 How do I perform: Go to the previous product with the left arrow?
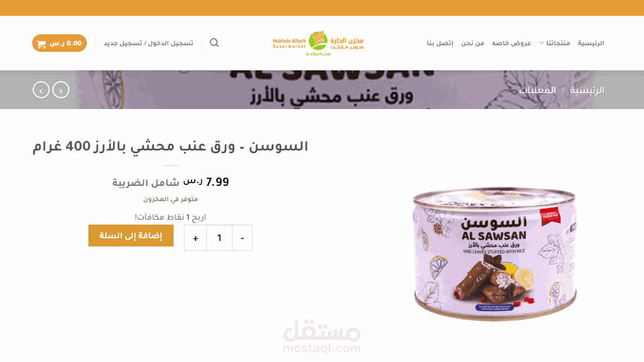click(41, 90)
